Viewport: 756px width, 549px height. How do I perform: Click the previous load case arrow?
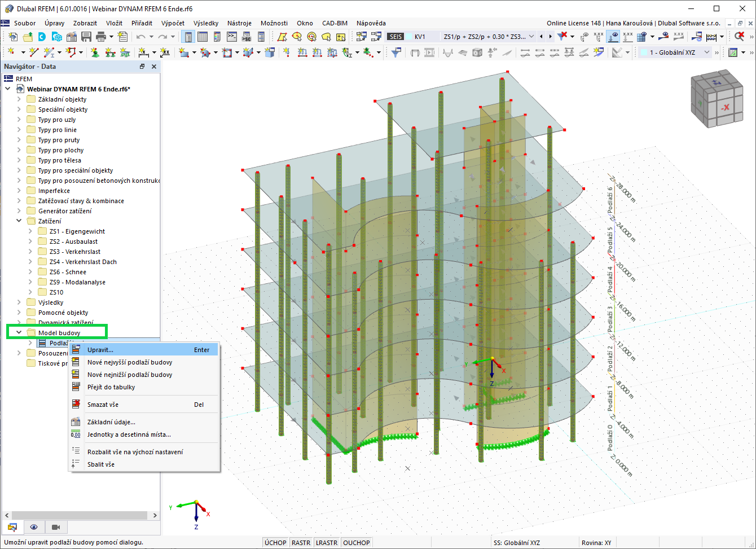click(542, 37)
